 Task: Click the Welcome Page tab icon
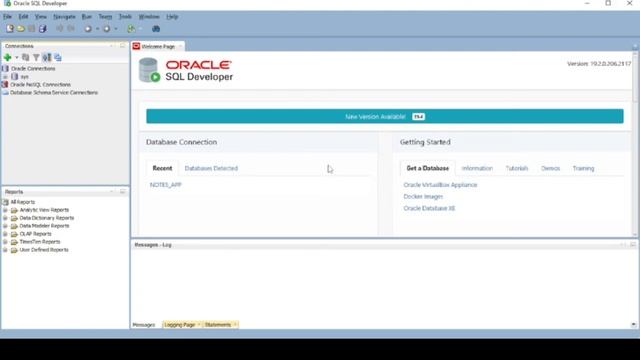(136, 46)
